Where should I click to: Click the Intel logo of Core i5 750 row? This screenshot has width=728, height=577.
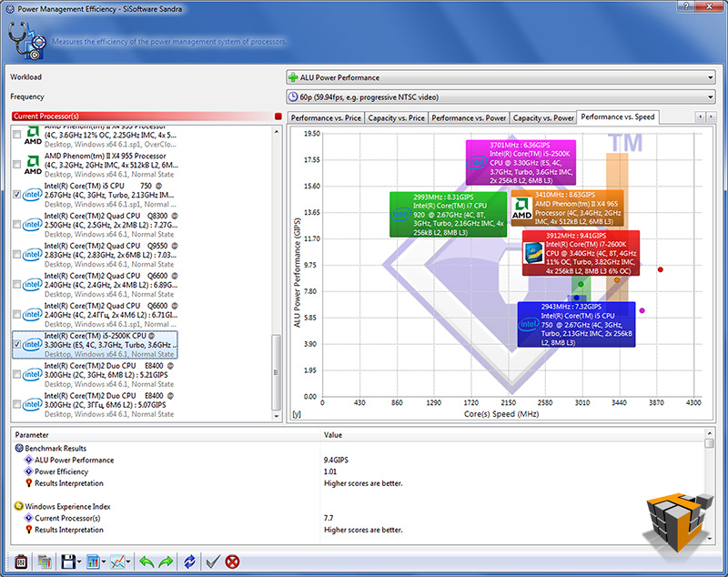click(x=33, y=195)
